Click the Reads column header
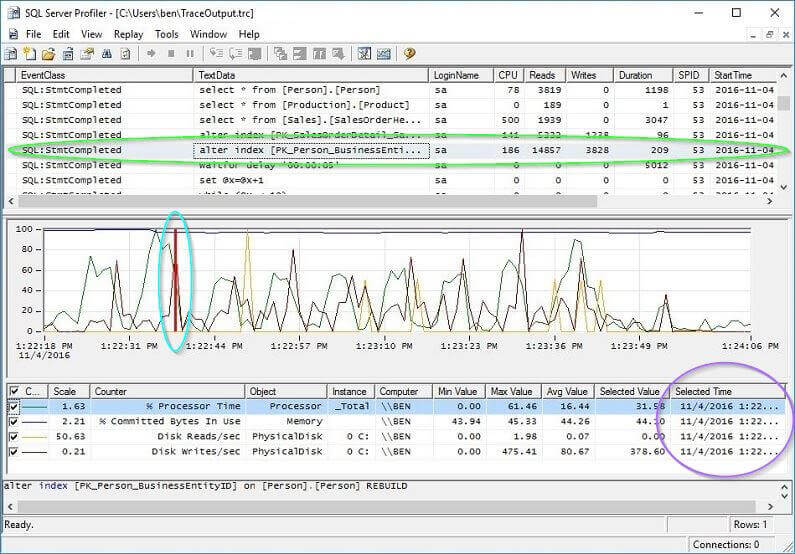 [544, 75]
